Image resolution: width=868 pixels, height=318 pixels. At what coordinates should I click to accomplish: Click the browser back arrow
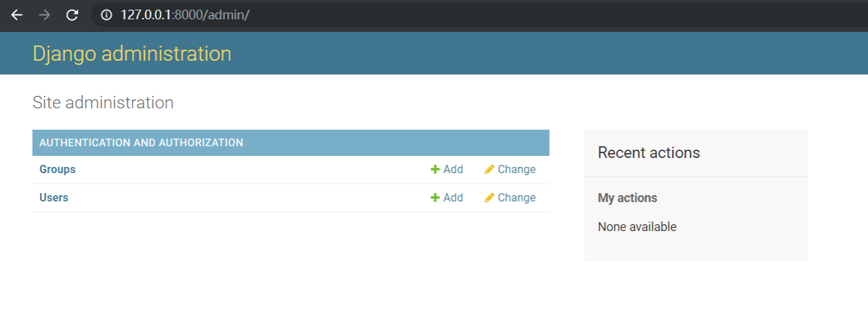17,14
